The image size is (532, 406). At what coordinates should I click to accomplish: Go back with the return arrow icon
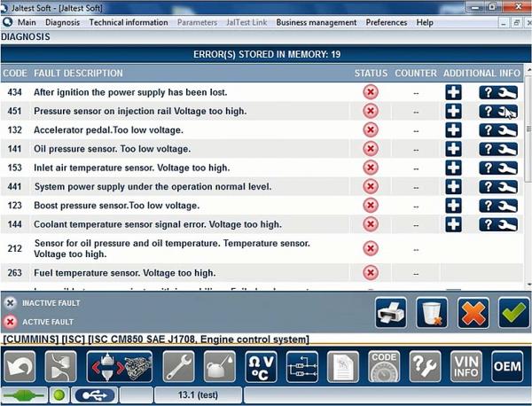(x=20, y=367)
